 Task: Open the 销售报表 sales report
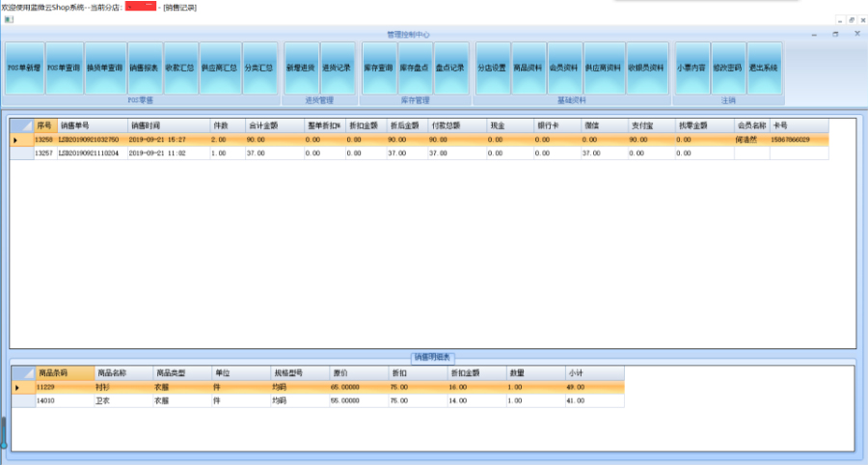(x=144, y=68)
